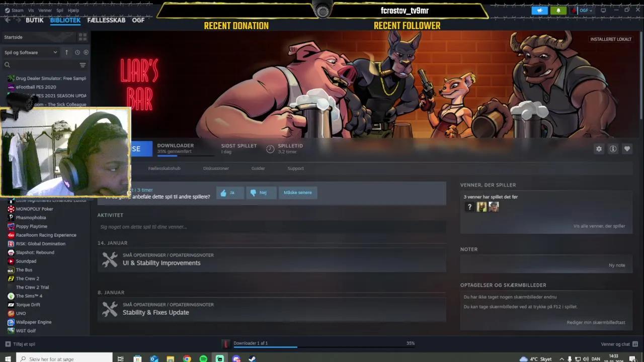This screenshot has width=644, height=362.
Task: Choose Måske senere on recommendation prompt
Action: (x=298, y=193)
